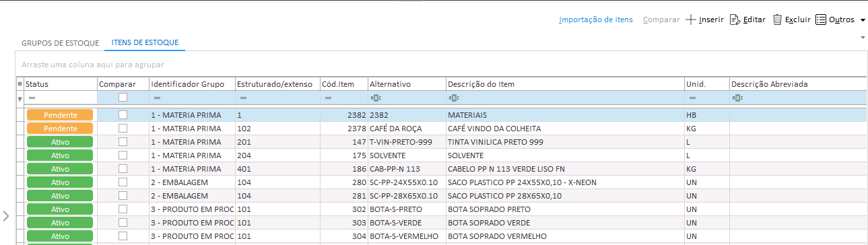
Task: Select BOTA SOPRADO VERMELHO description cell
Action: [x=565, y=236]
